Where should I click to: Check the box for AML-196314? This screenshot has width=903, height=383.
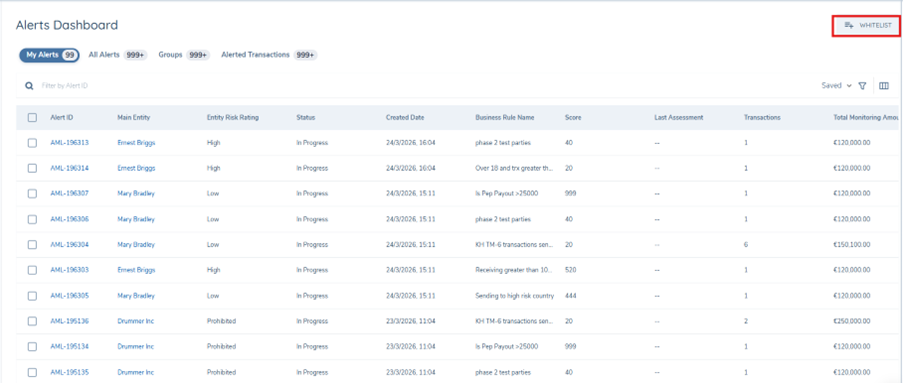[x=32, y=168]
